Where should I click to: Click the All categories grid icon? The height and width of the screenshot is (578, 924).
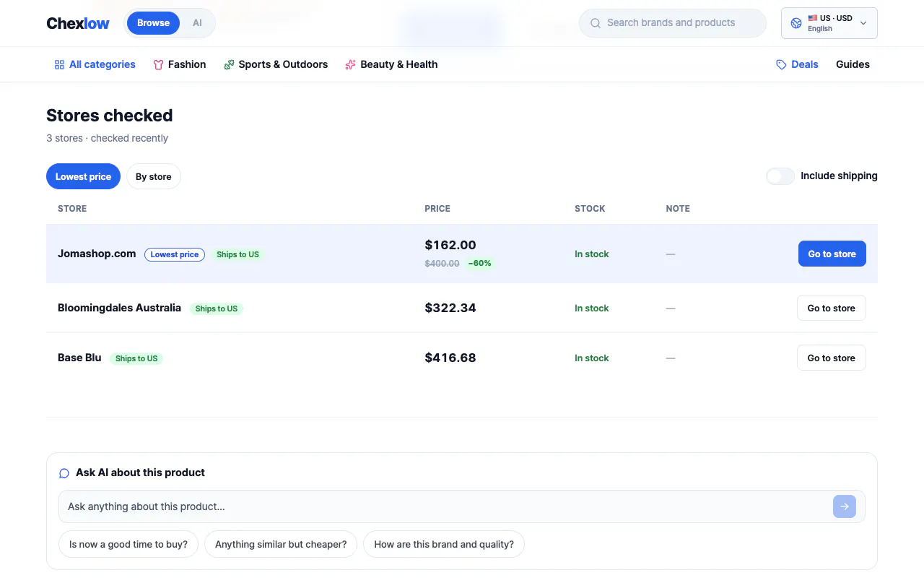click(59, 65)
